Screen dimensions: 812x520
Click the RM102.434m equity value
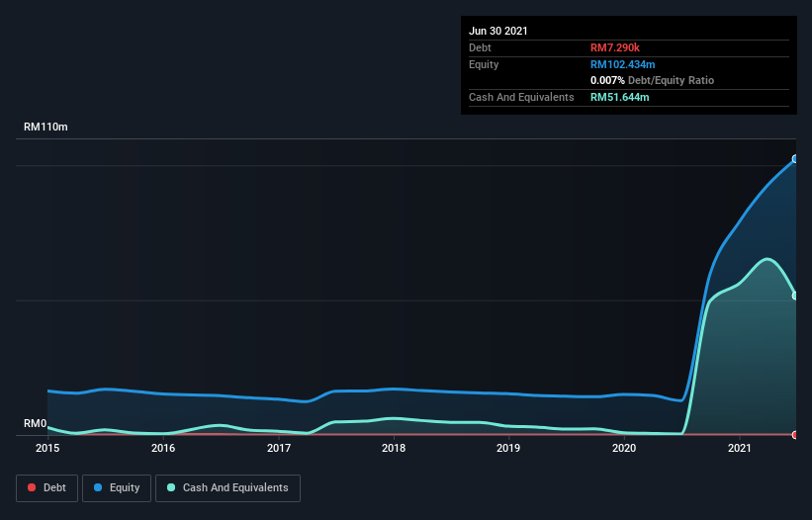pos(623,64)
